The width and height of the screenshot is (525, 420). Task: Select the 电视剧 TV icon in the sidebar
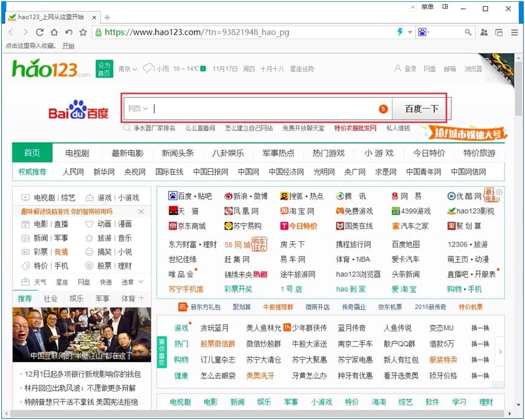pos(25,197)
